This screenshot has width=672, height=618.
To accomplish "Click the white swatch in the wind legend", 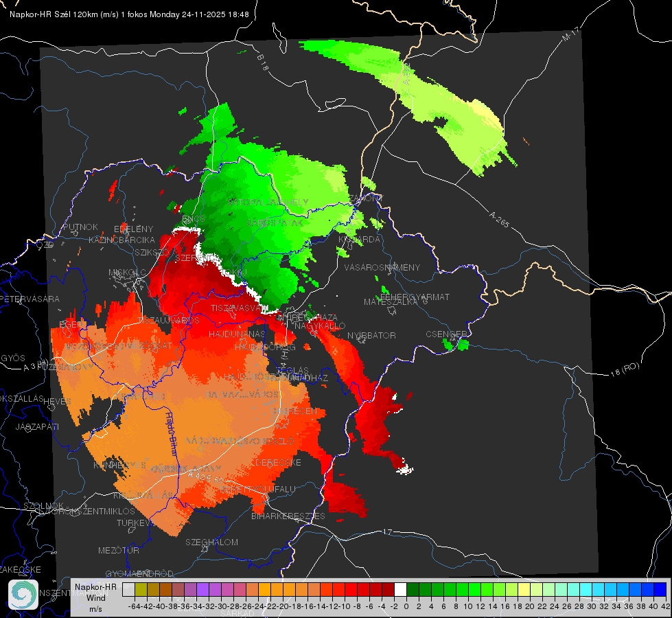I will pyautogui.click(x=400, y=589).
